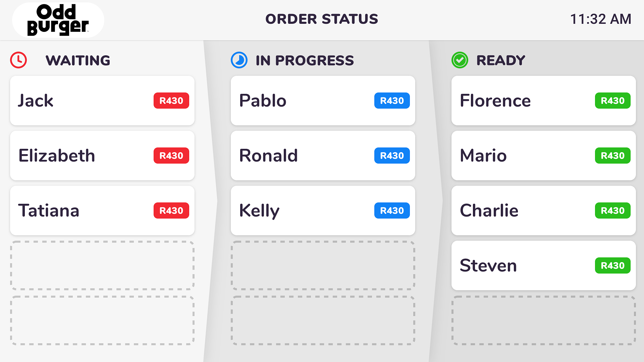
Task: Click Kelly's order in the In Progress column
Action: (x=323, y=210)
